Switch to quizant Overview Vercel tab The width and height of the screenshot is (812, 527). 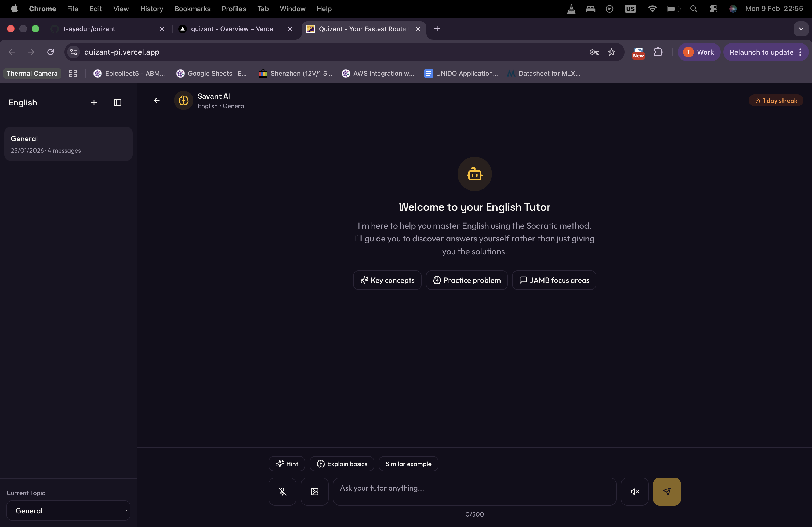[233, 29]
